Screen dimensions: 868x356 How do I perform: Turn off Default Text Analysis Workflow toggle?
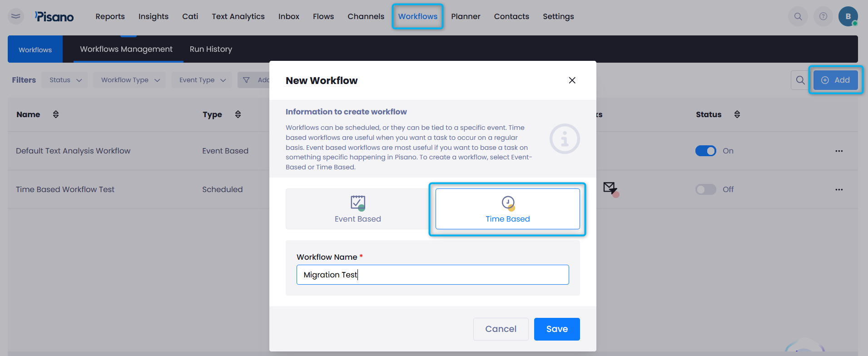point(705,151)
